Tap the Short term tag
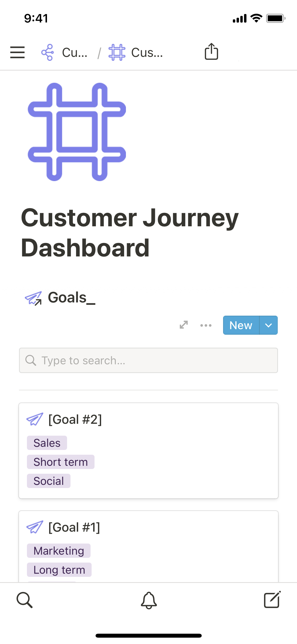This screenshot has height=644, width=297. click(60, 462)
